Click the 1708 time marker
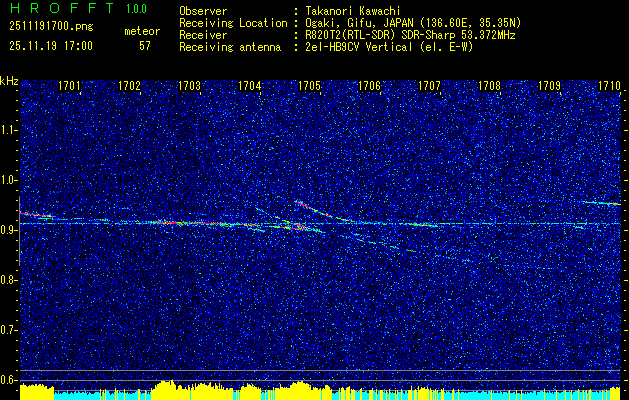 pyautogui.click(x=489, y=85)
